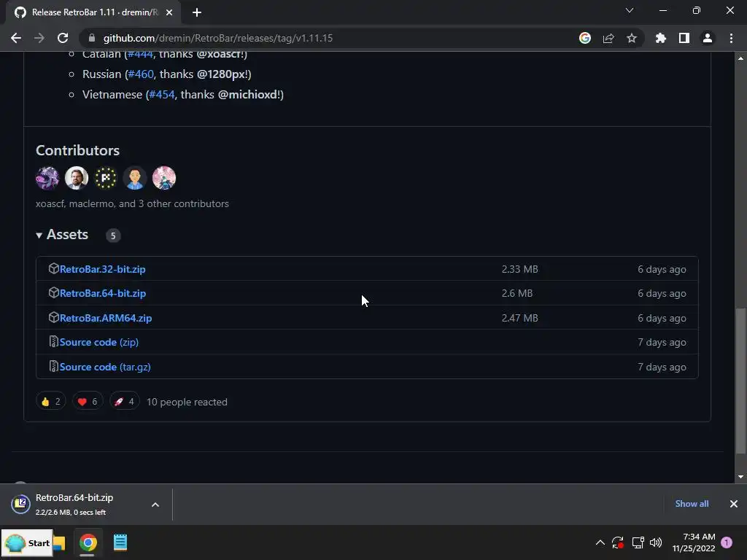This screenshot has height=560, width=747.
Task: Click the sync update tray icon
Action: click(618, 542)
